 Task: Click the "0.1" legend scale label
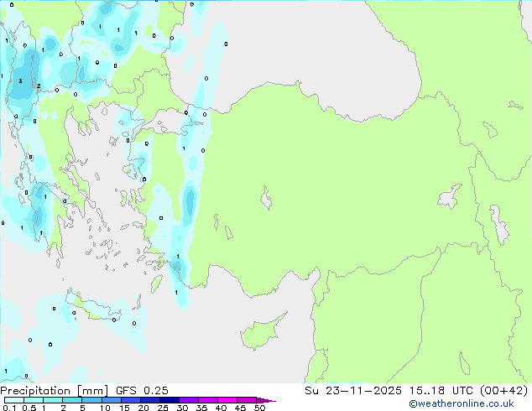point(9,408)
